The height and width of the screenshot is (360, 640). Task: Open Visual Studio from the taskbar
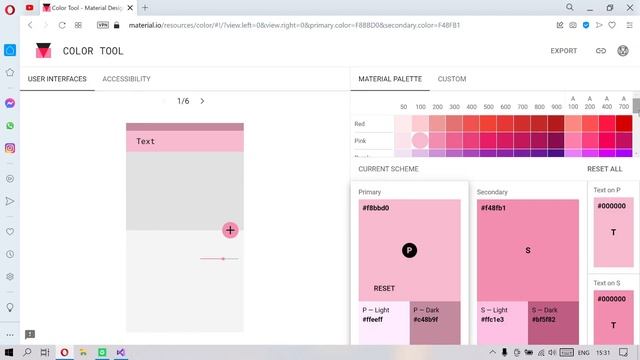click(x=121, y=352)
